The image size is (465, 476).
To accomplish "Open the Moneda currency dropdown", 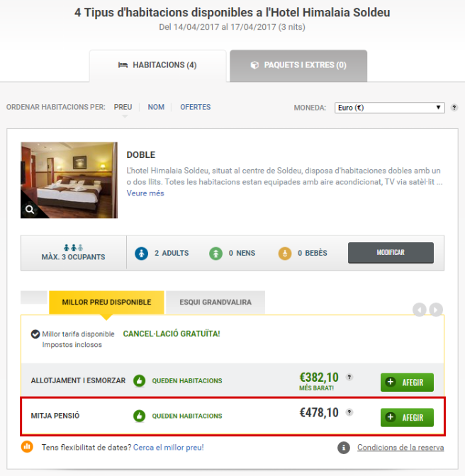I will click(x=390, y=108).
